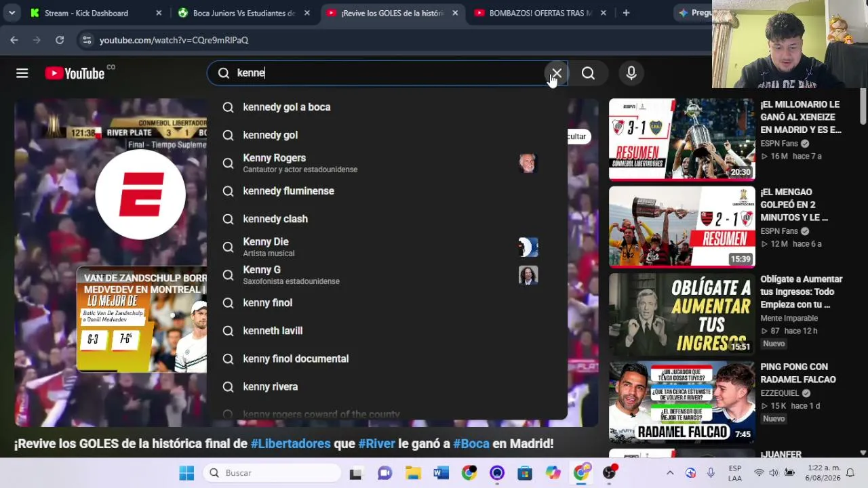Click the Kenny Rogers portrait thumbnail
This screenshot has width=868, height=488.
click(x=528, y=163)
